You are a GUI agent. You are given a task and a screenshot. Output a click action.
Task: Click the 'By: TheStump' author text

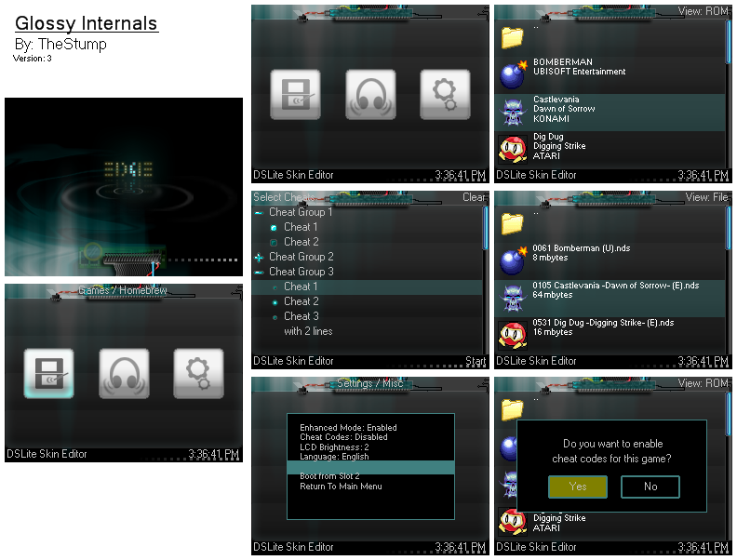60,44
